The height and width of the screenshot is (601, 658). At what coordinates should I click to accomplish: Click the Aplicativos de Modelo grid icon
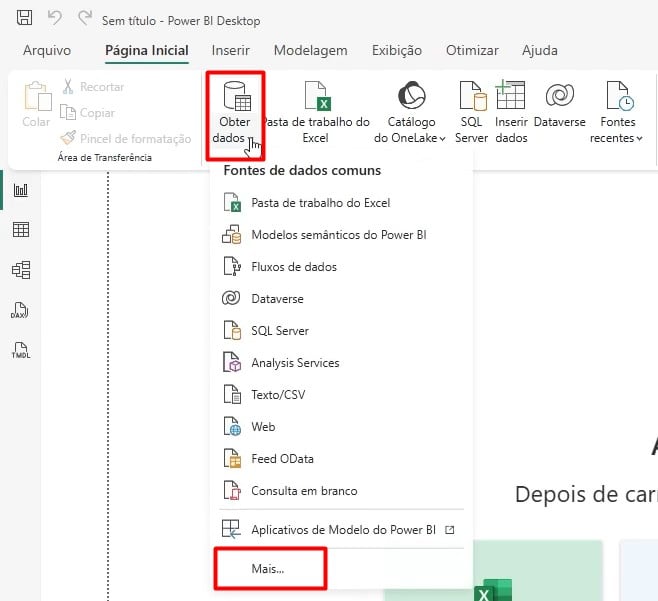(231, 529)
